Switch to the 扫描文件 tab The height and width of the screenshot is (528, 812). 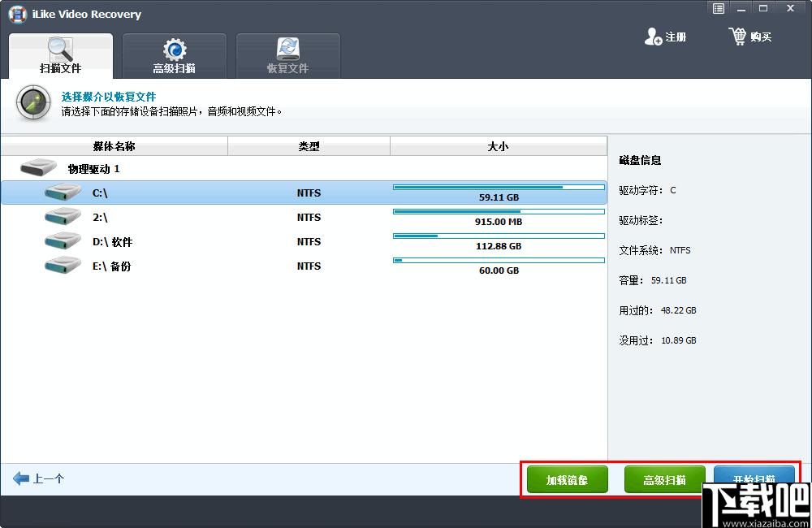click(61, 56)
